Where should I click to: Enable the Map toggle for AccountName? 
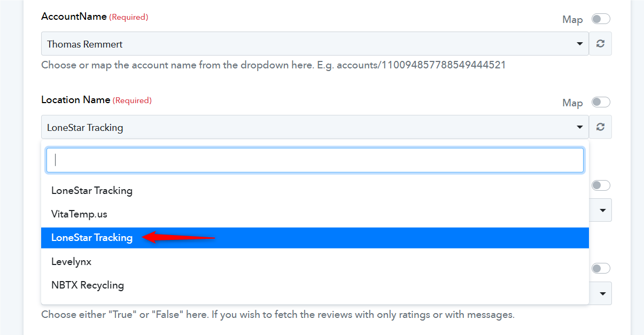coord(601,19)
